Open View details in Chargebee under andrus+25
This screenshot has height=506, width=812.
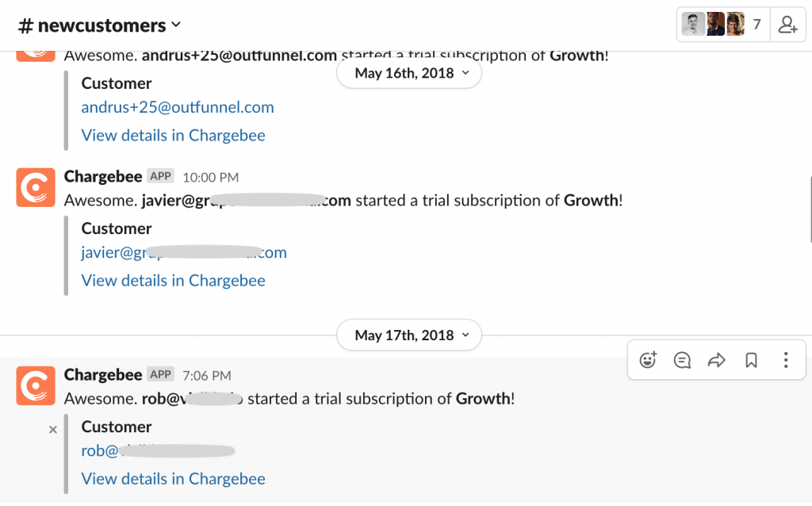click(173, 135)
